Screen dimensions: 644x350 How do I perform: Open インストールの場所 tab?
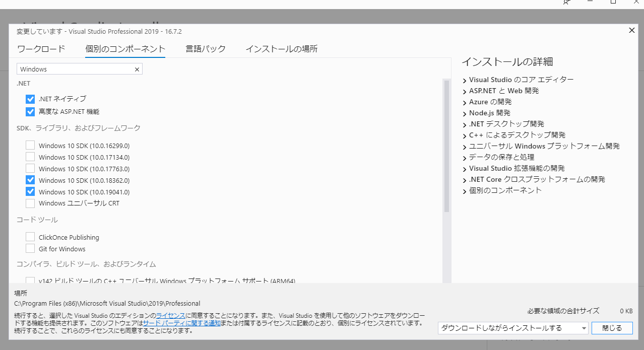click(282, 49)
